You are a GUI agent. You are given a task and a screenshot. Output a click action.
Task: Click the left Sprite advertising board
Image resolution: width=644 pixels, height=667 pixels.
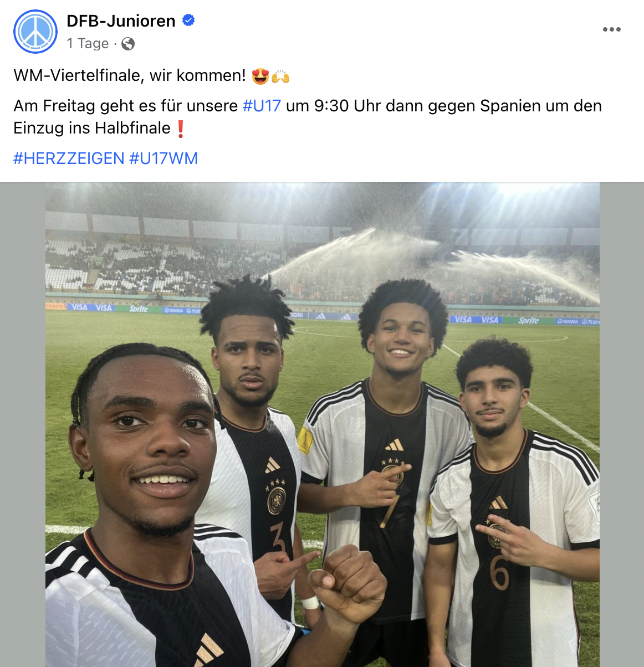(139, 309)
